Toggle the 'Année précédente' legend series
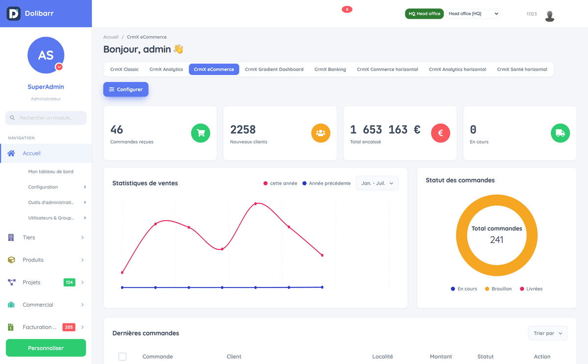588x364 pixels. pos(326,183)
